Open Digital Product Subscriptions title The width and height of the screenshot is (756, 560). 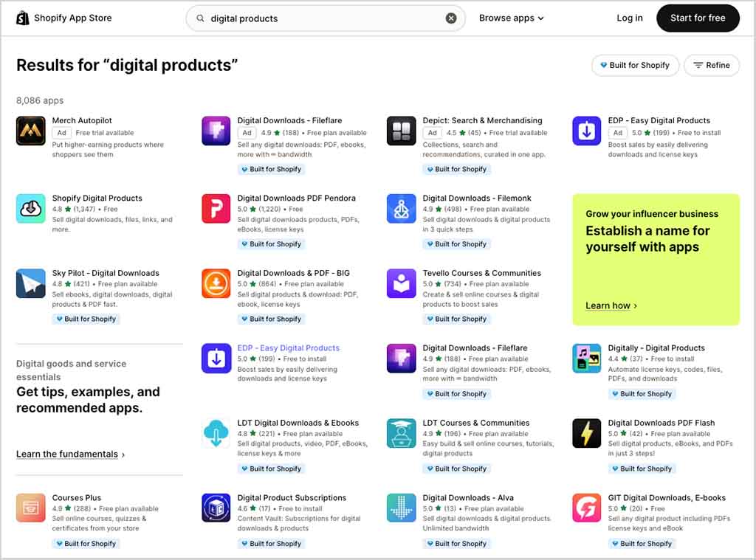click(x=292, y=498)
